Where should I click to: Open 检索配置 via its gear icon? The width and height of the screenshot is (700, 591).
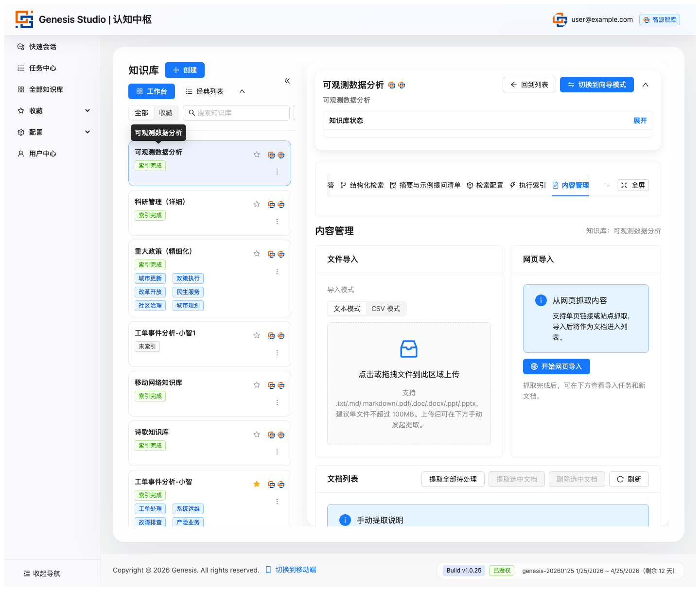click(470, 185)
